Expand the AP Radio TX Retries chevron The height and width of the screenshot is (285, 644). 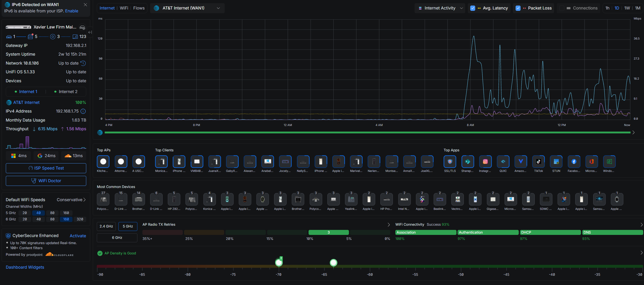pyautogui.click(x=388, y=225)
